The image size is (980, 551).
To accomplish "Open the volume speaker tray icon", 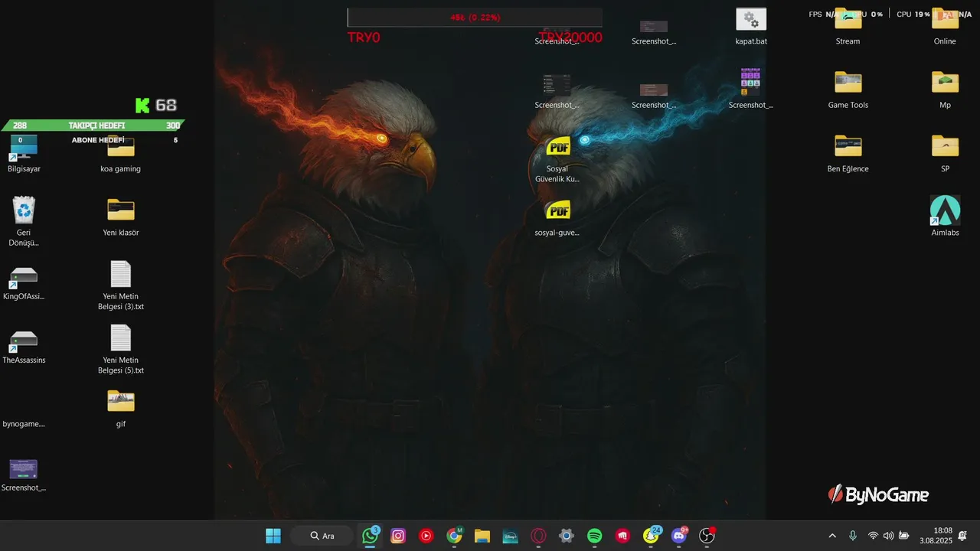I will tap(888, 536).
